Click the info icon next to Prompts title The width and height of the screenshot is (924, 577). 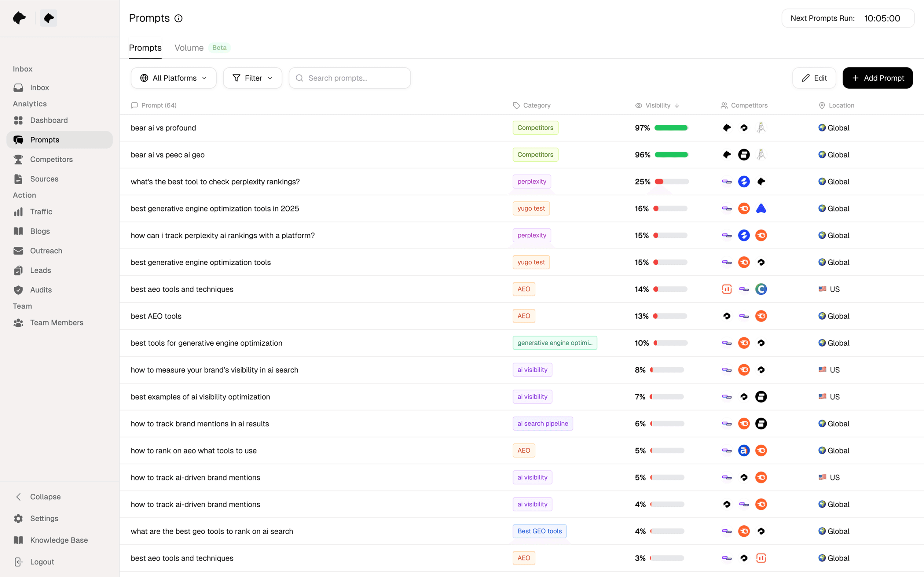coord(178,18)
